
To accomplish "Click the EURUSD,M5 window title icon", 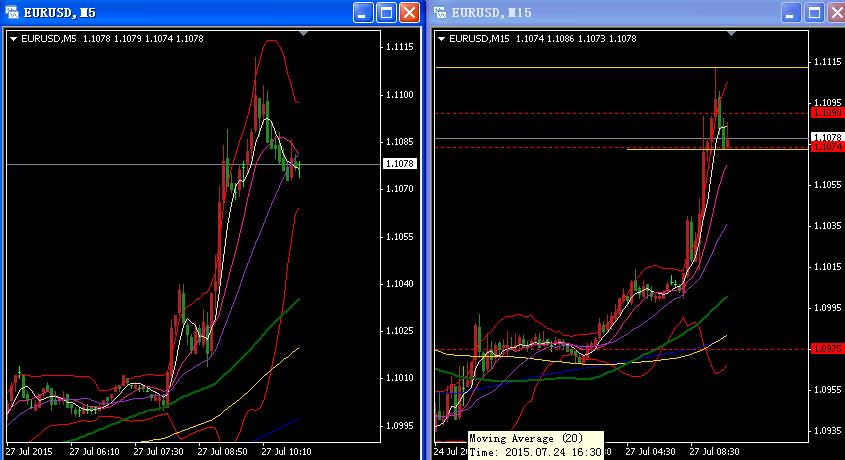I will [x=11, y=12].
